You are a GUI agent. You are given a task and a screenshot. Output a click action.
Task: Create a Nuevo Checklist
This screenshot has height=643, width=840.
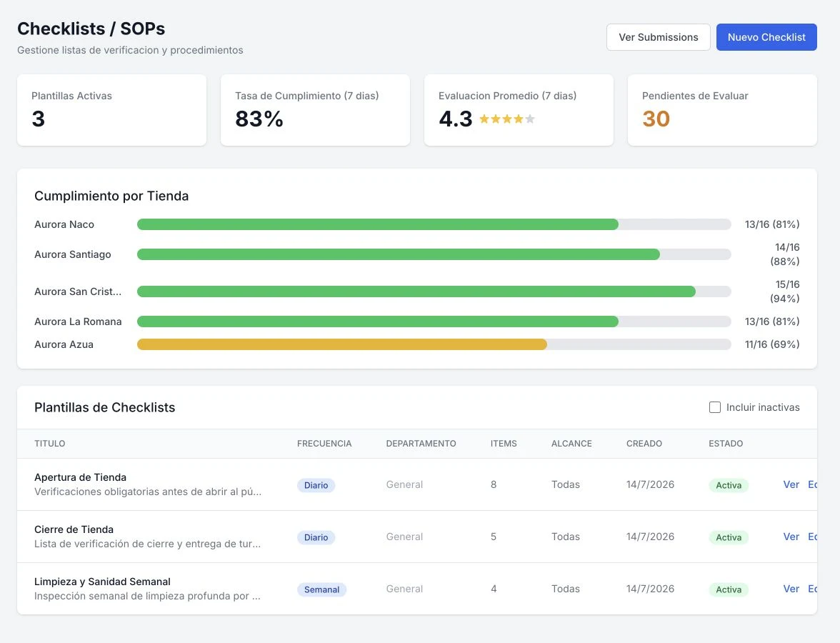click(766, 37)
